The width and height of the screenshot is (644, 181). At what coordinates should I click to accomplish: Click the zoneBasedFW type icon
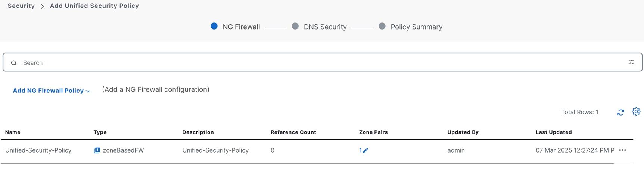point(97,150)
